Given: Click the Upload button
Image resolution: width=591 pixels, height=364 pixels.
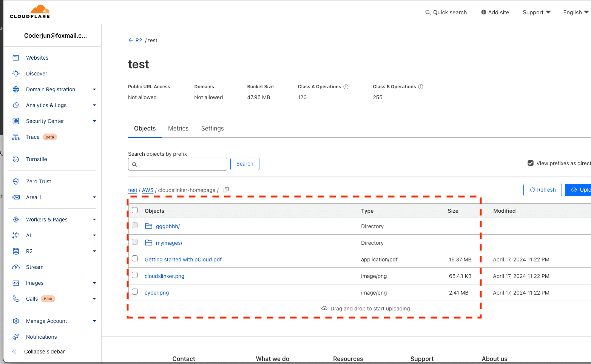Looking at the screenshot, I should pyautogui.click(x=579, y=190).
